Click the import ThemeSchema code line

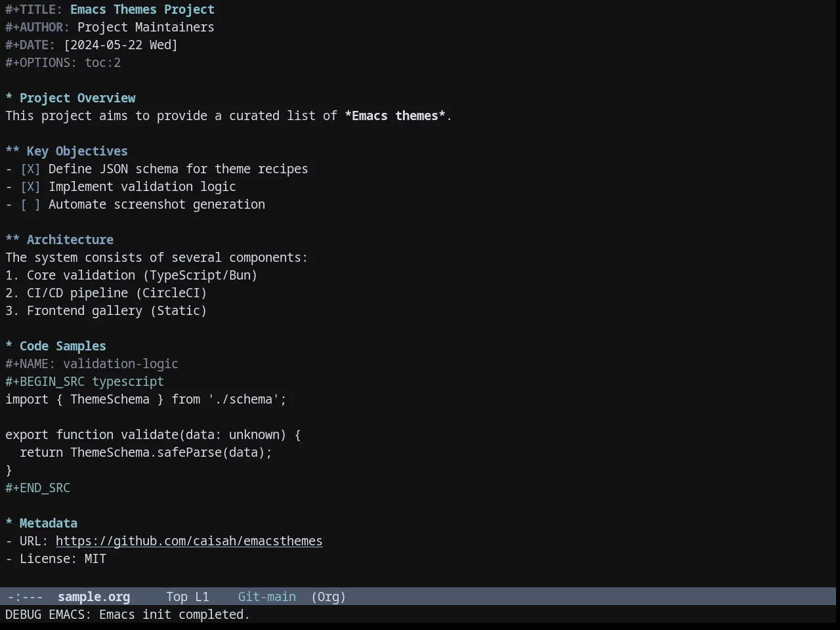pyautogui.click(x=146, y=399)
